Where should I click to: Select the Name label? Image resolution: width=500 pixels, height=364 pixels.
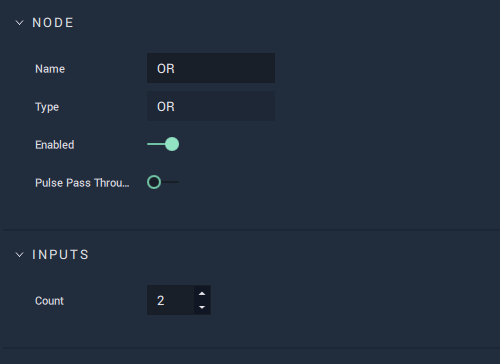point(50,69)
